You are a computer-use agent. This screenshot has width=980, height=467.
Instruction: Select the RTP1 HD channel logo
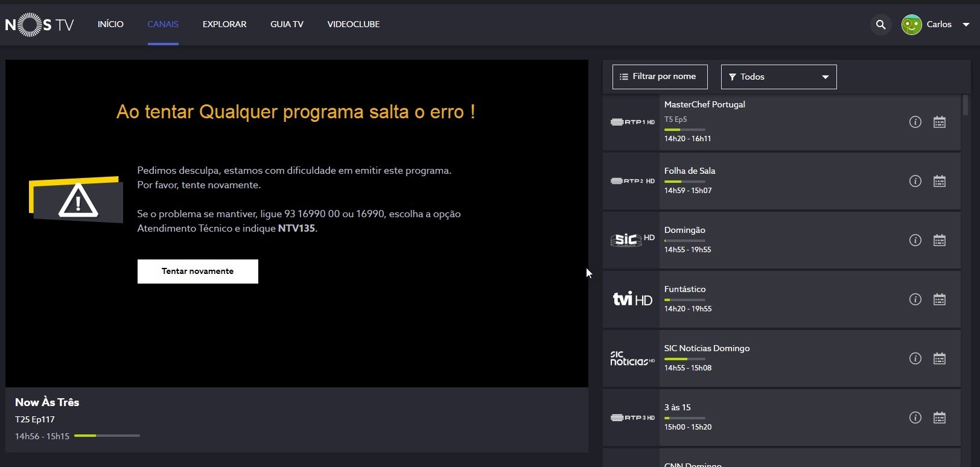click(632, 122)
